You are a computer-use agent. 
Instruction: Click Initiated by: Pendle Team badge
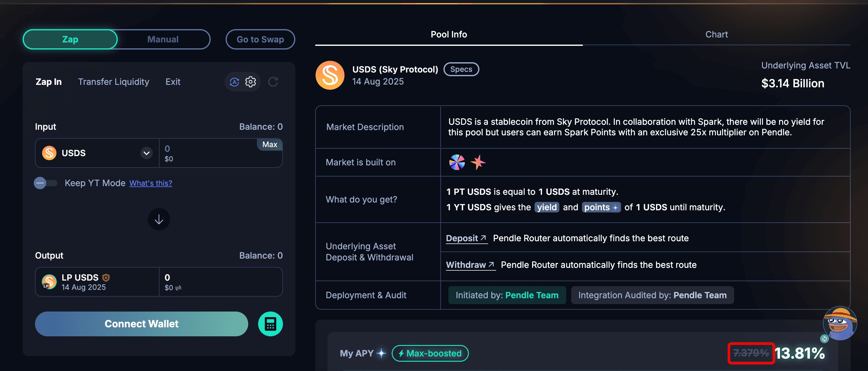tap(507, 295)
